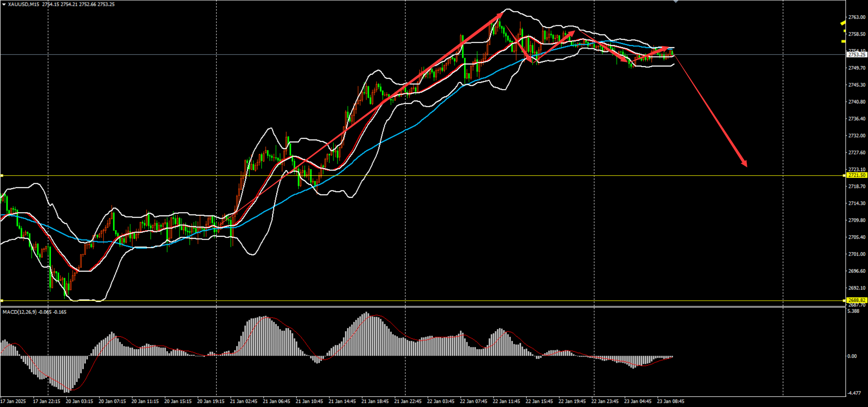Click the 2736.40 price scale value
The image size is (868, 407).
pyautogui.click(x=857, y=119)
